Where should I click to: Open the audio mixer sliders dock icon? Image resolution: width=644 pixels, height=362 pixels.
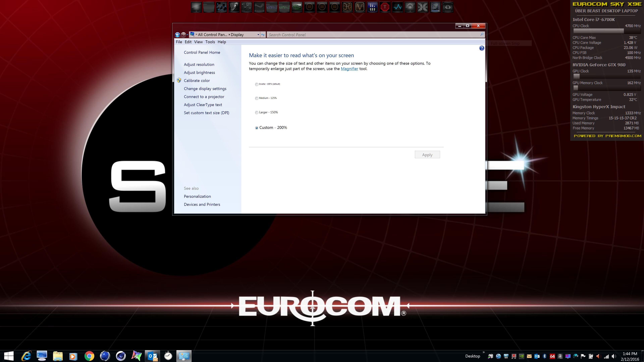click(x=247, y=7)
